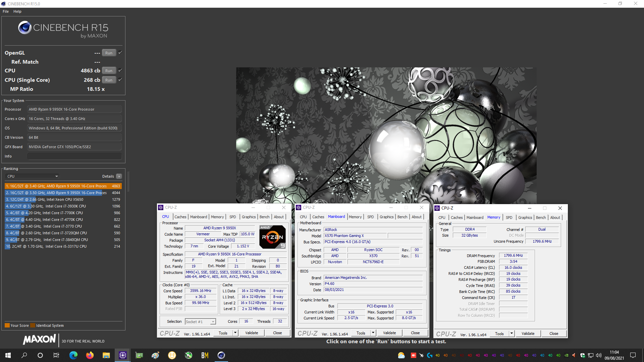Select the Xeon X5650 ranking row

click(x=63, y=199)
